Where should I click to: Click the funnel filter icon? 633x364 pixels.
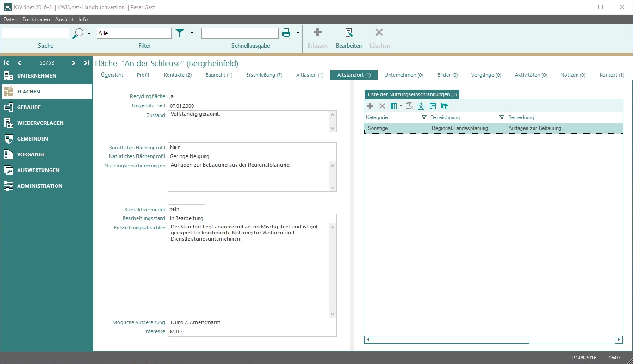coord(180,33)
